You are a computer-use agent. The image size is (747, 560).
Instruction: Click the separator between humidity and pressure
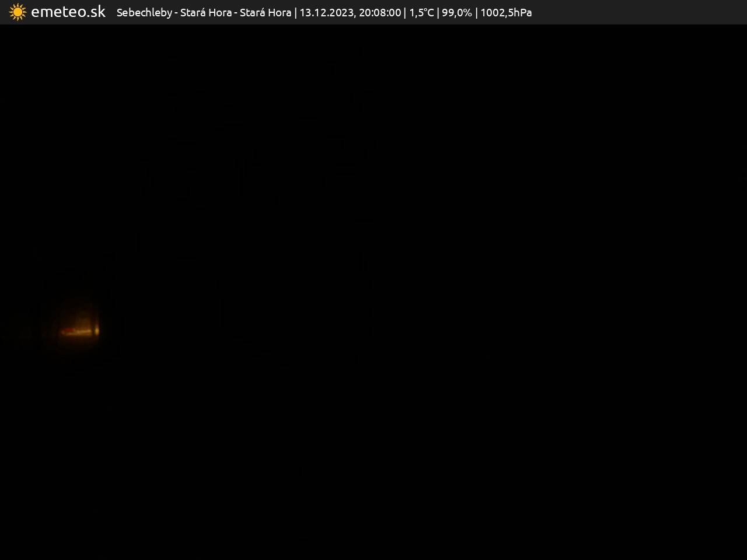476,13
